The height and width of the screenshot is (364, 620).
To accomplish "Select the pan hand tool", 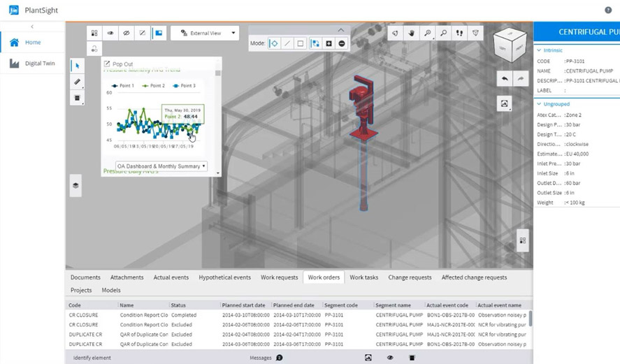I will pos(411,34).
